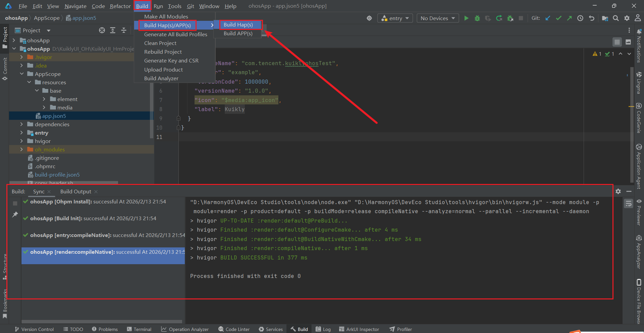This screenshot has width=644, height=333.
Task: Open Profiler tool window
Action: 400,329
